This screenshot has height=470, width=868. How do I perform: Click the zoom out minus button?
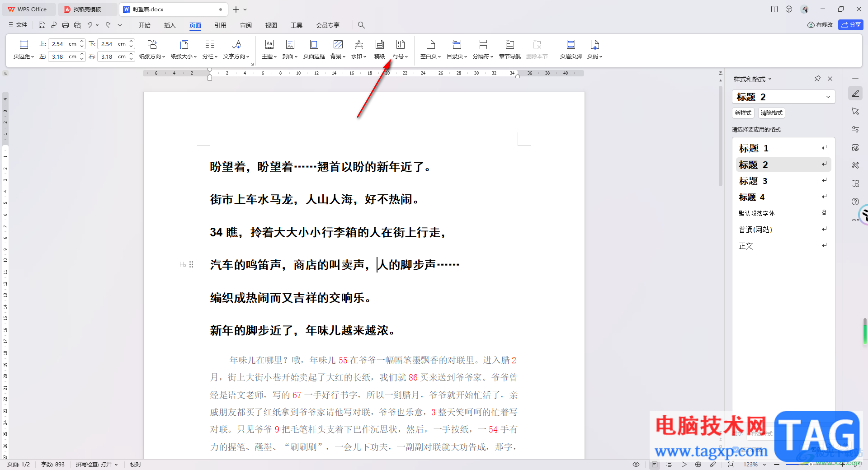click(x=777, y=464)
